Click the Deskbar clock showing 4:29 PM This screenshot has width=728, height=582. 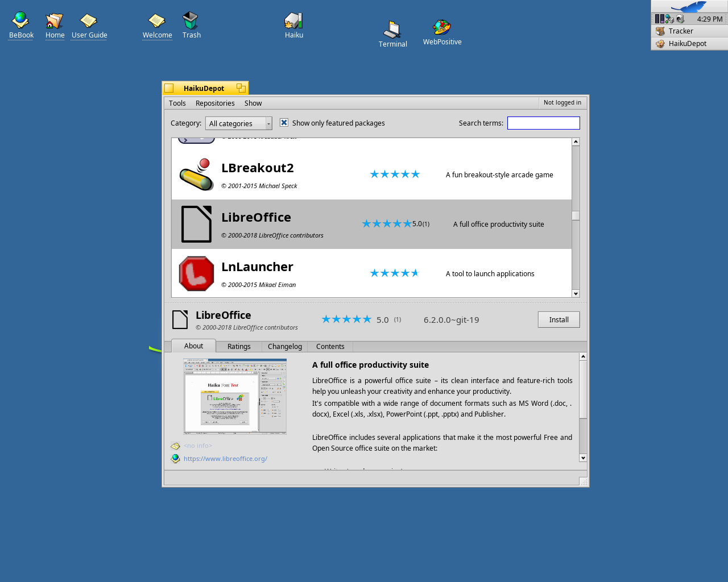pyautogui.click(x=710, y=19)
